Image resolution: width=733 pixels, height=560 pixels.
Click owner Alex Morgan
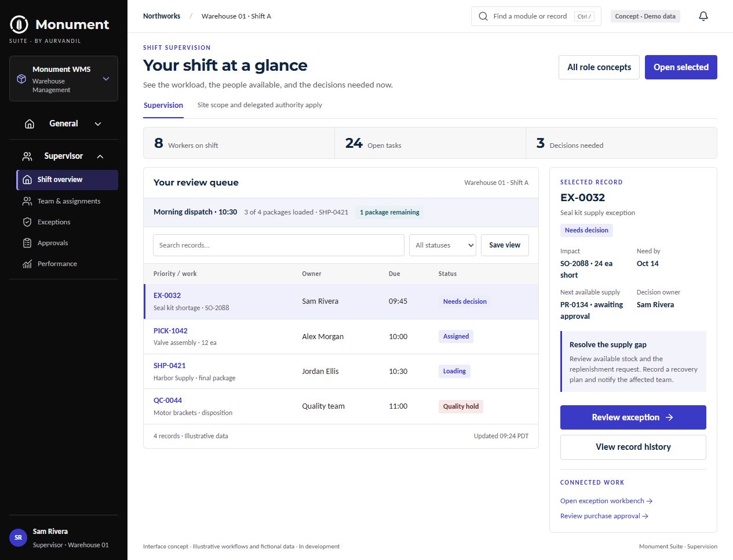pos(323,336)
